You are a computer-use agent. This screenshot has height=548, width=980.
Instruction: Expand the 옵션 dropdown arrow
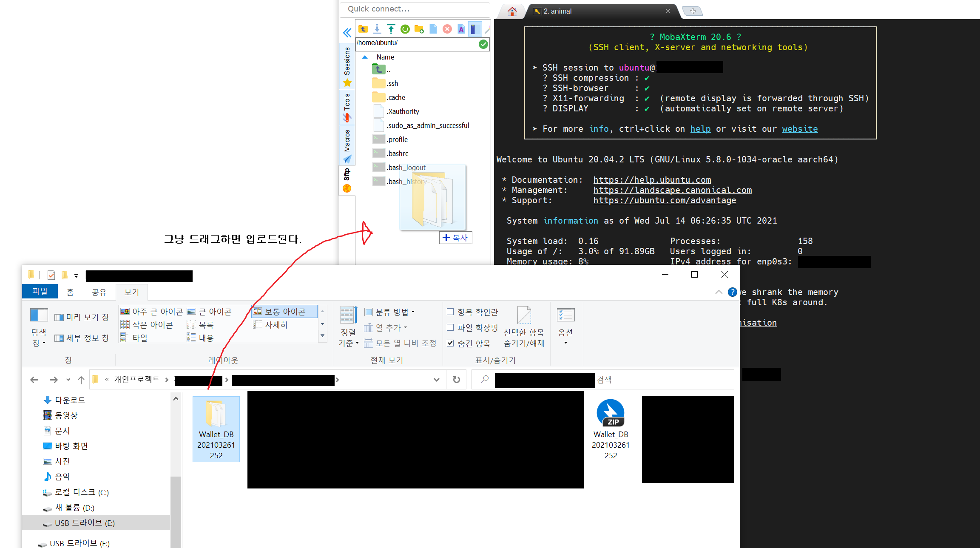(565, 343)
